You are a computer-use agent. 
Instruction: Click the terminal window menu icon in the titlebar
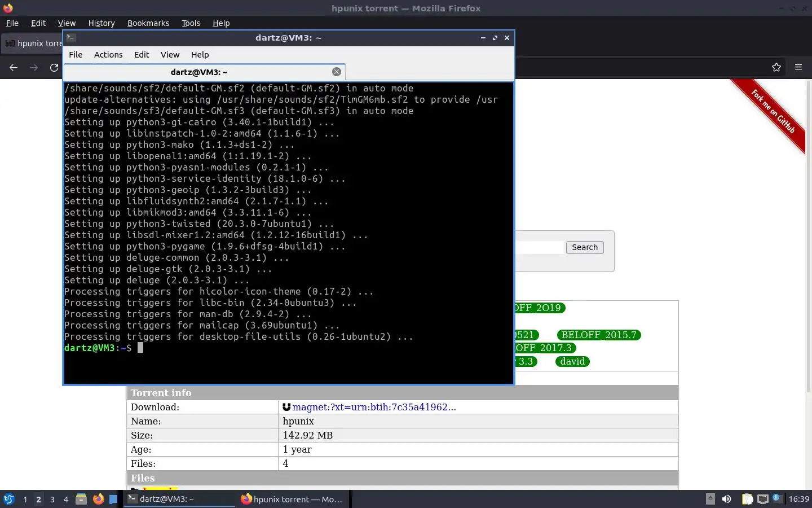click(71, 38)
